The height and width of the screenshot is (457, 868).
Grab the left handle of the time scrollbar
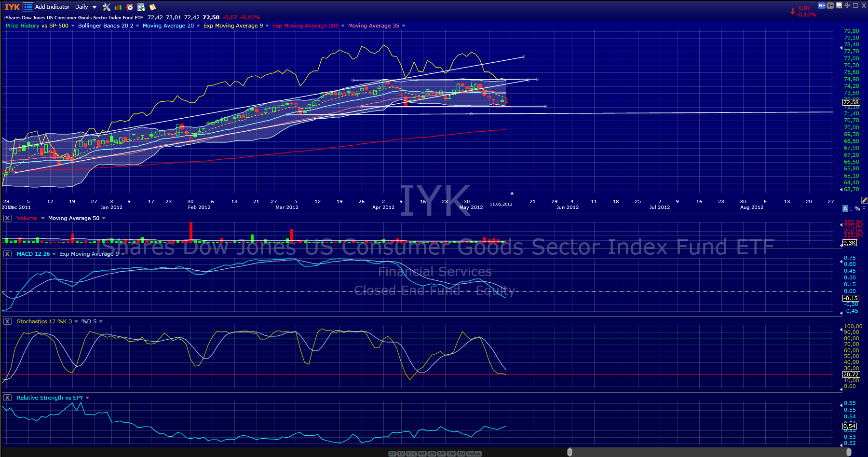[570, 452]
